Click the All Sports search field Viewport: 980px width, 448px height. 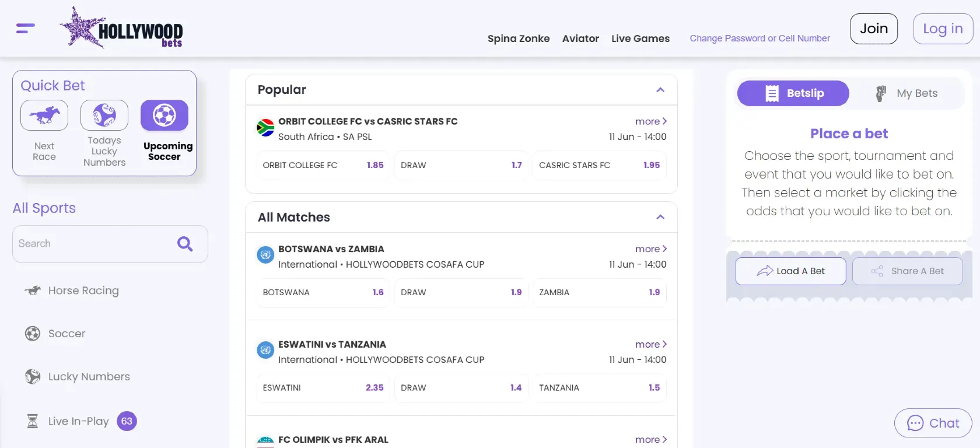110,244
